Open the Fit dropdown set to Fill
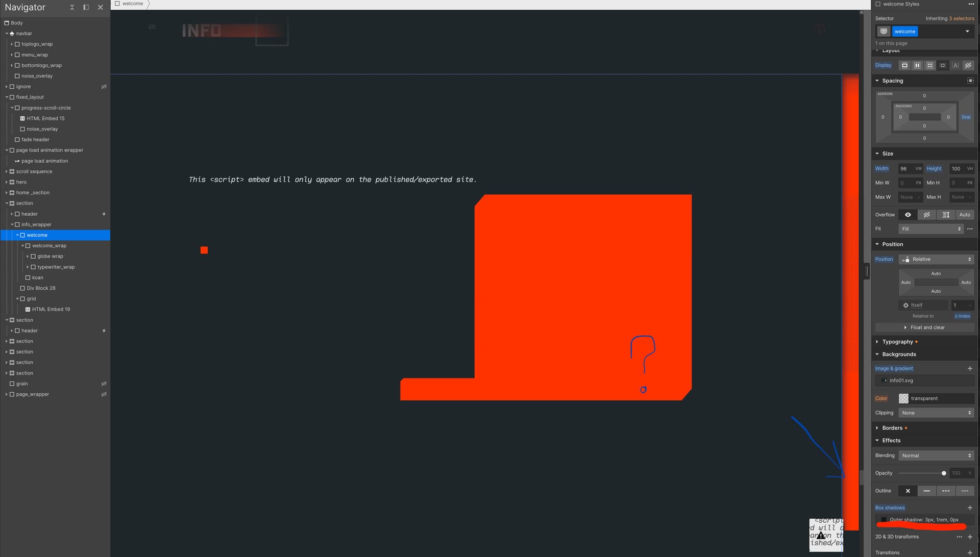Image resolution: width=980 pixels, height=557 pixels. click(930, 229)
